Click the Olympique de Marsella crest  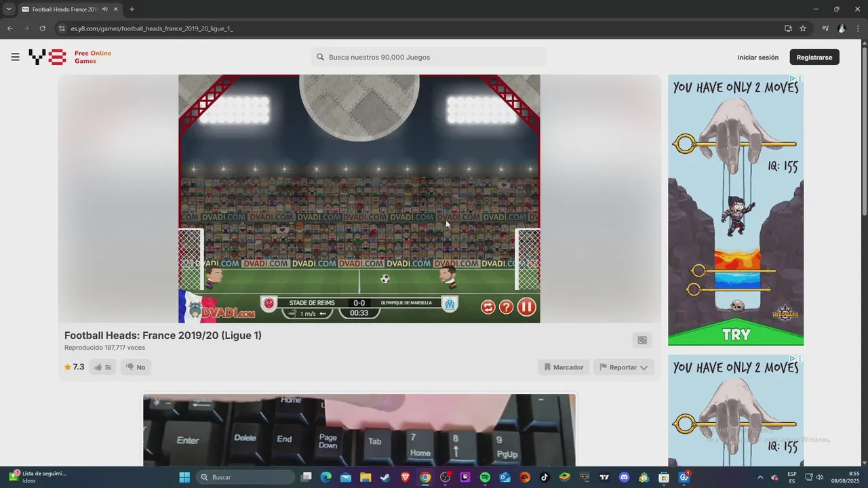click(450, 304)
